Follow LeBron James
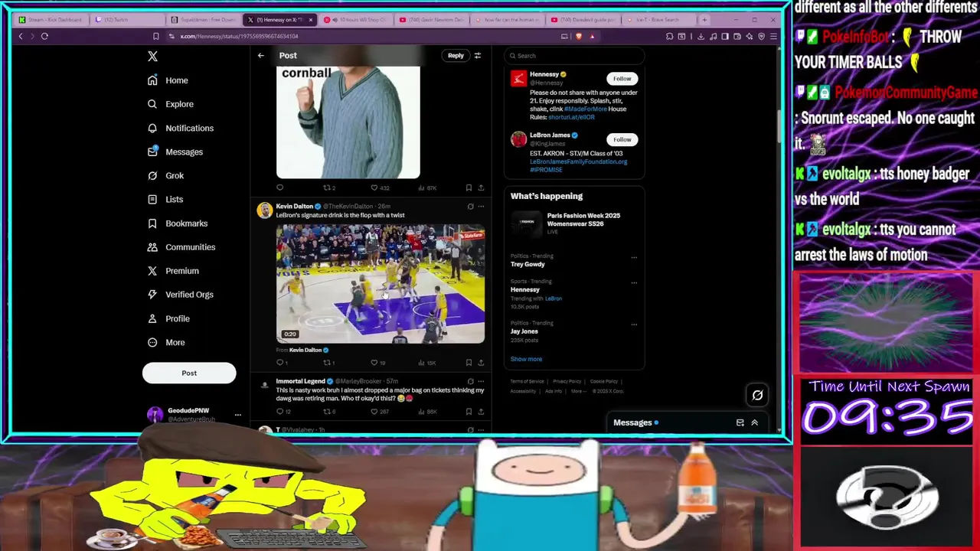 [x=622, y=139]
